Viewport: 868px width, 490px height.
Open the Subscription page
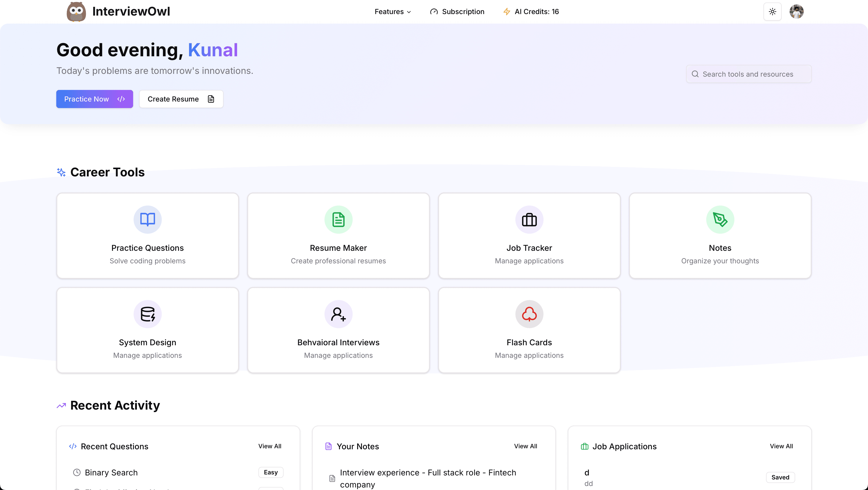457,12
